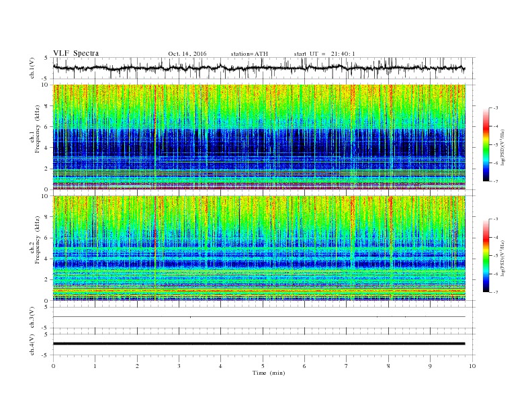Click the "-3" label on ch.1 colorbar
The width and height of the screenshot is (532, 411).
(496, 108)
